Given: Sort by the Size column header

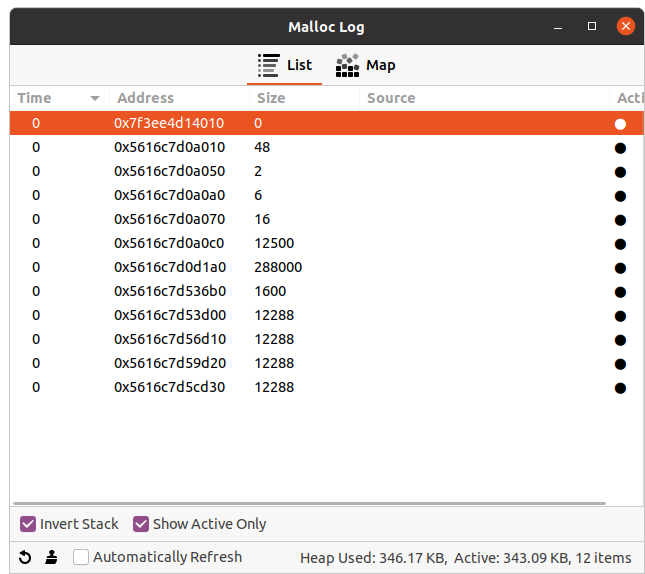Looking at the screenshot, I should [304, 98].
